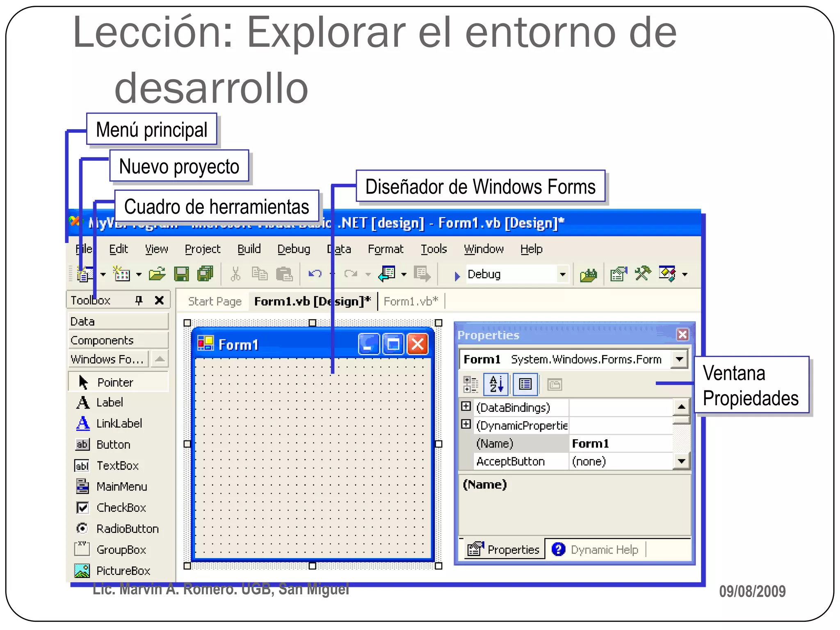Viewport: 840px width, 630px height.
Task: Open the Components section in Toolbox
Action: click(x=119, y=340)
